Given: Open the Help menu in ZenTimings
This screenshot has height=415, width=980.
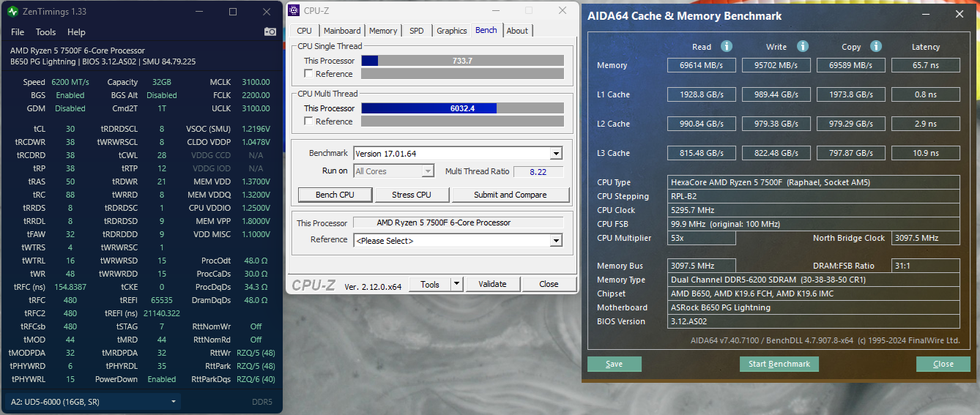Looking at the screenshot, I should (76, 32).
